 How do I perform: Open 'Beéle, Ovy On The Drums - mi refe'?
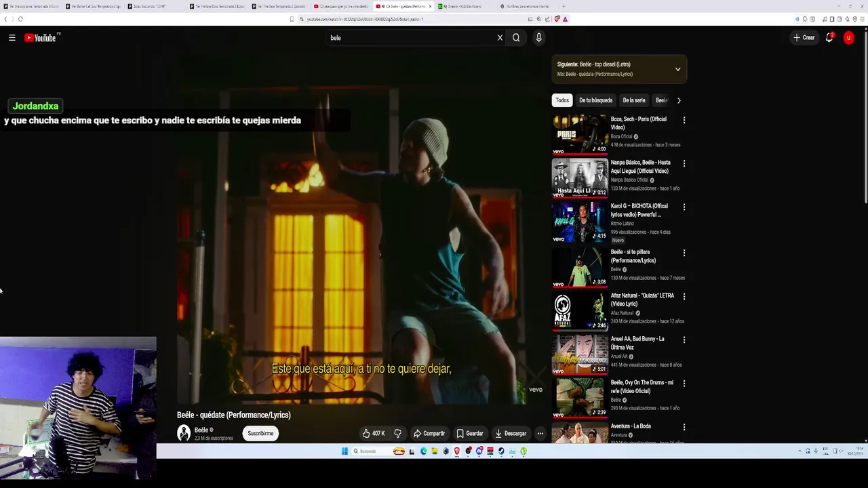tap(642, 386)
